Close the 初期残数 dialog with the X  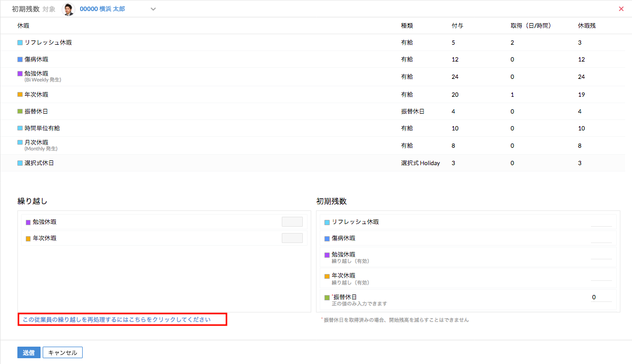621,9
